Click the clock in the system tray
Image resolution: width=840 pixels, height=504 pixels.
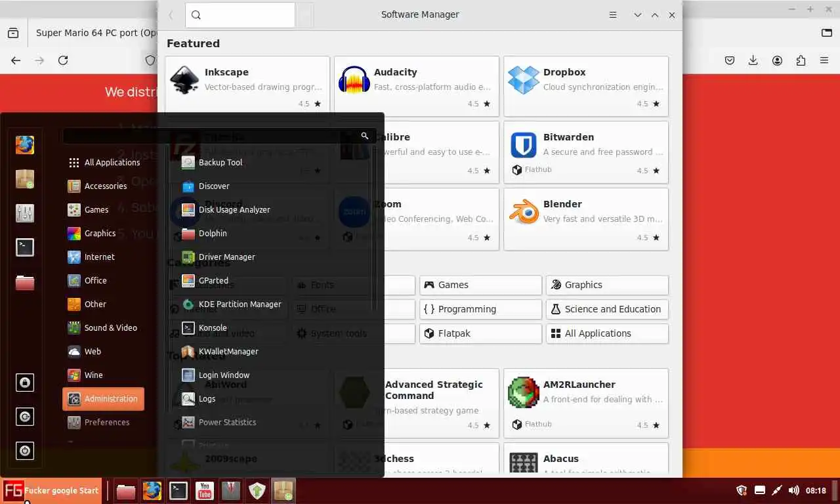(x=816, y=490)
